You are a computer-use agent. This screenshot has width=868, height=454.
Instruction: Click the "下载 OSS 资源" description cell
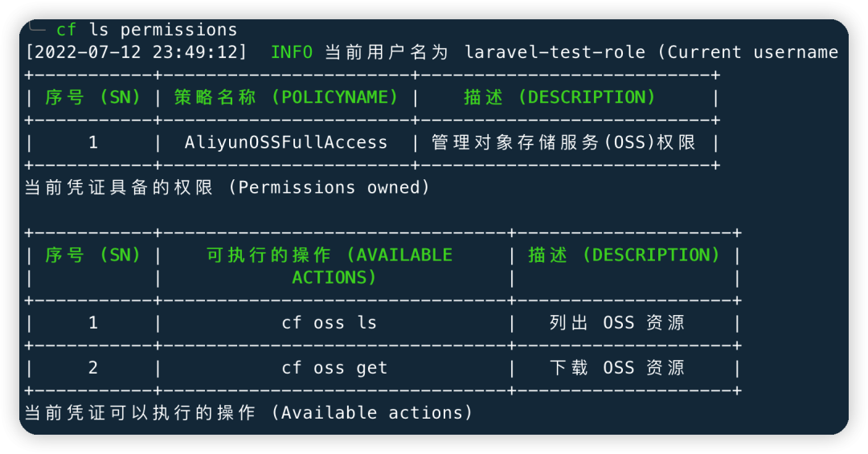pos(617,368)
